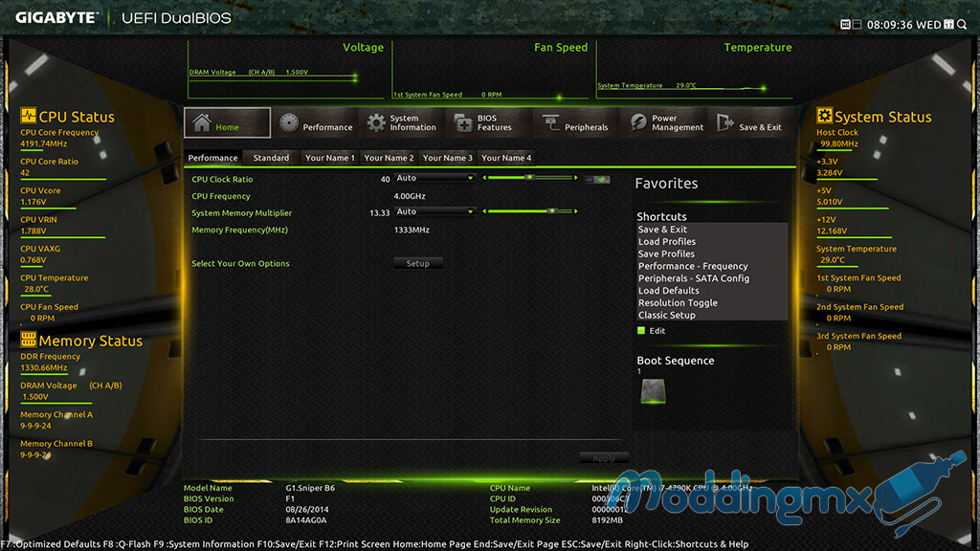Open the Power Management section icon
The width and height of the screenshot is (980, 551).
point(637,123)
